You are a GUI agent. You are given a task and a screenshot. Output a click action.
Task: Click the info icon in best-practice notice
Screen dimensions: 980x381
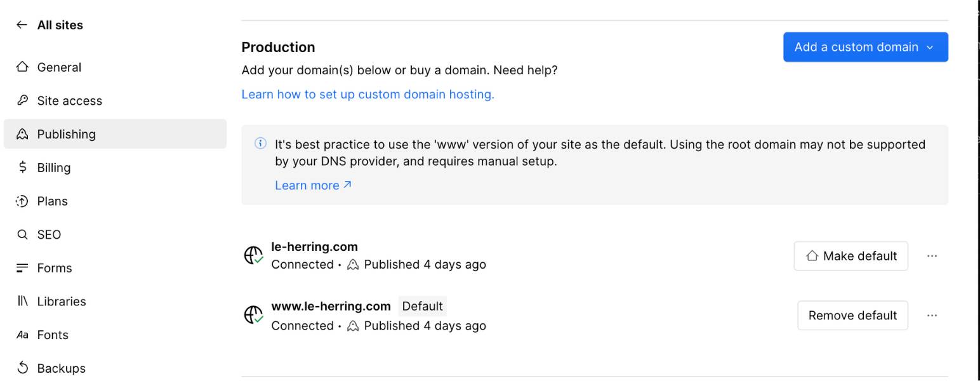point(260,144)
